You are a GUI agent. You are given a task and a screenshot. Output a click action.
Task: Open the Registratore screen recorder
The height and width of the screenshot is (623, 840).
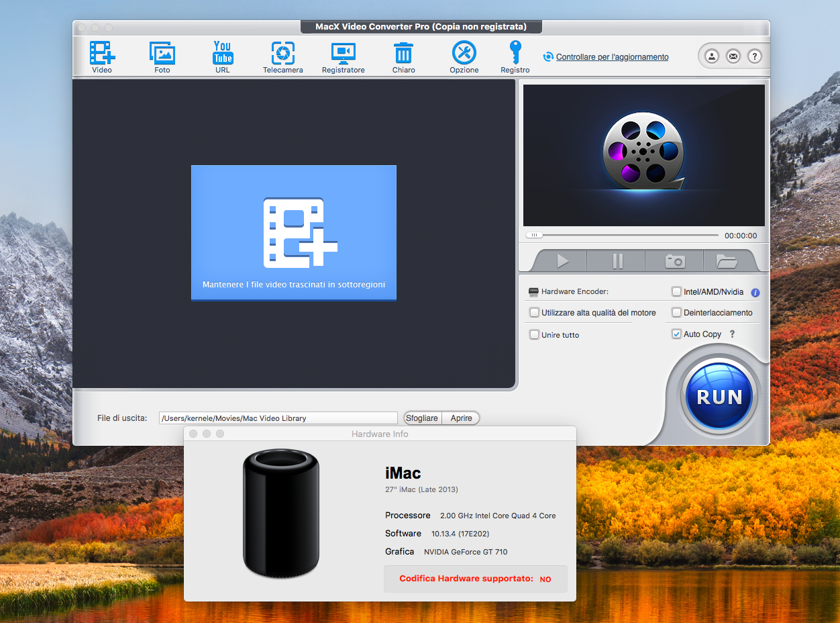tap(343, 56)
